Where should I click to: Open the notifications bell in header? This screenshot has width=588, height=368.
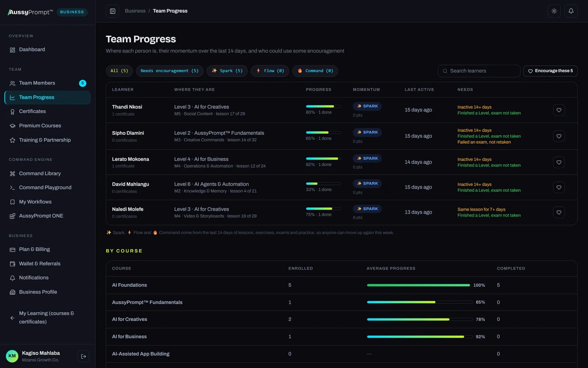coord(571,11)
